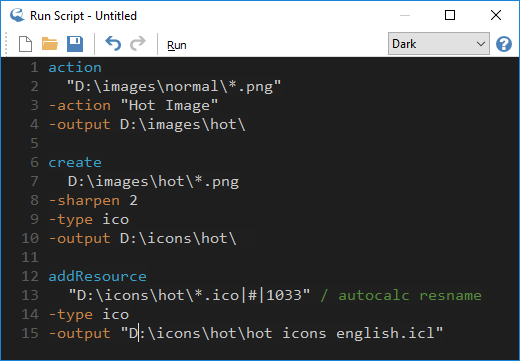Click the 'addResource' keyword on line 12

point(97,276)
